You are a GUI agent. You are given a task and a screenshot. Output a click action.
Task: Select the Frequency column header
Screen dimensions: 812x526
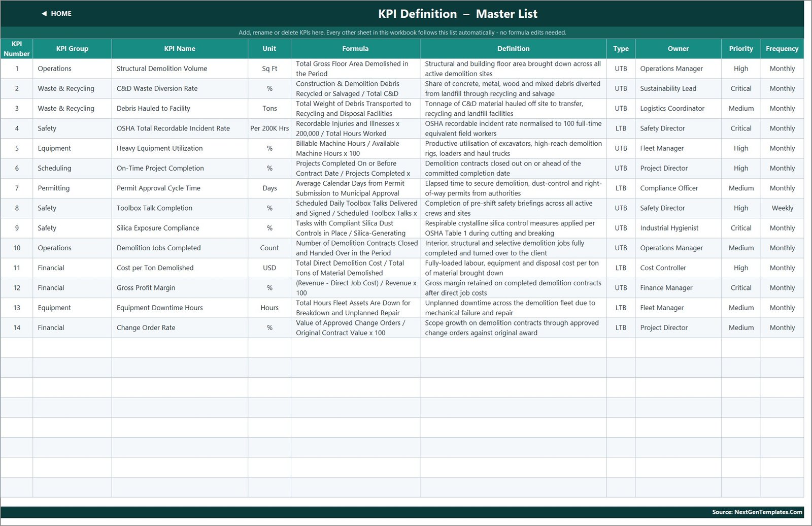tap(782, 49)
